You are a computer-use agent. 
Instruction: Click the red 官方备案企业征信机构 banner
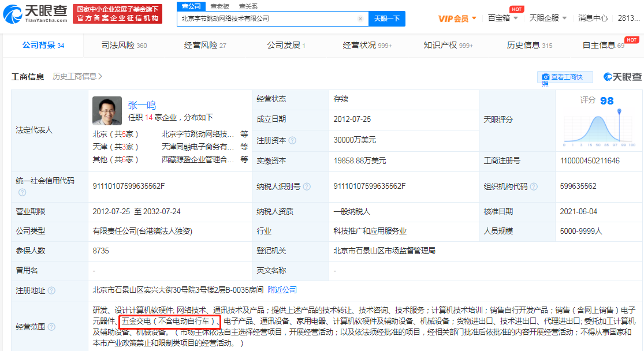(x=117, y=14)
